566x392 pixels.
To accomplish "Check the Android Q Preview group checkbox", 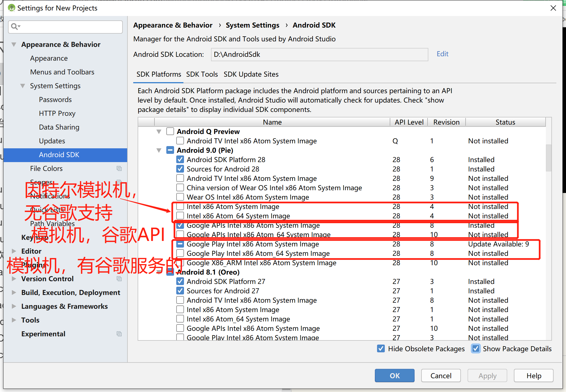I will [x=170, y=131].
